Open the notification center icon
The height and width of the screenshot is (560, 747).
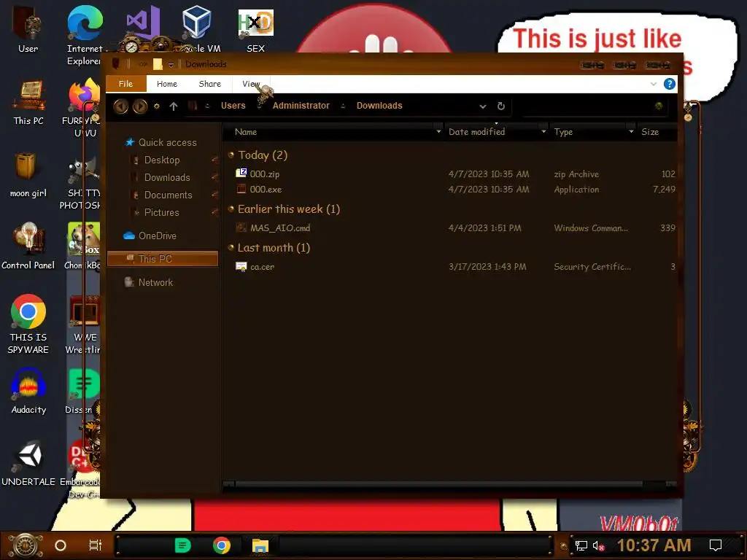click(x=716, y=545)
